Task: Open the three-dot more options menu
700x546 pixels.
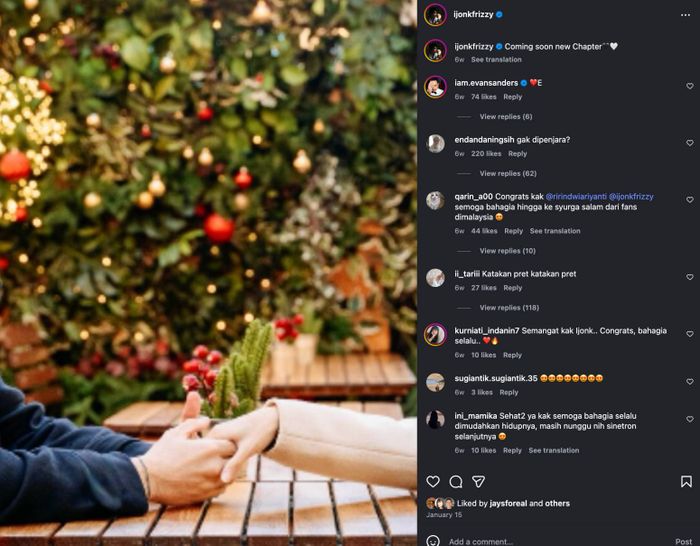Action: (686, 14)
